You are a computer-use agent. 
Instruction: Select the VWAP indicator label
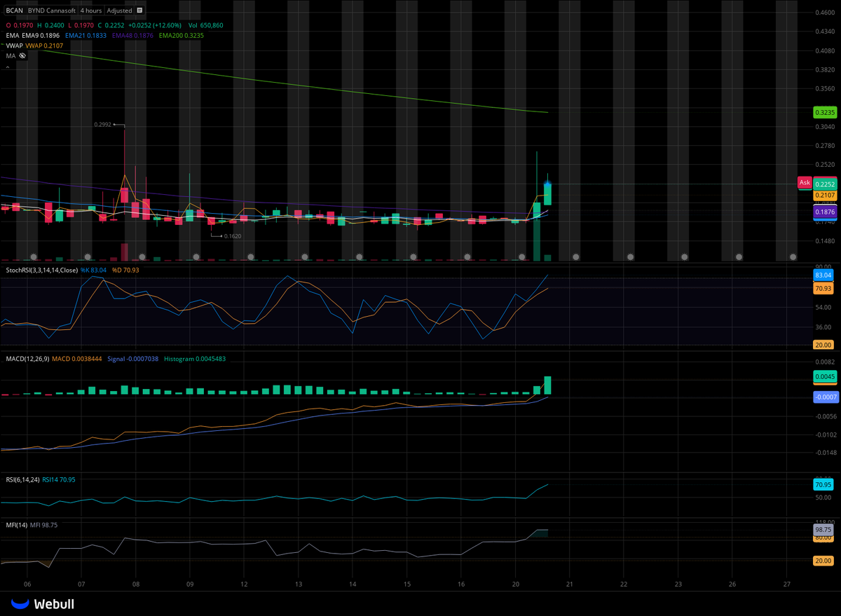[14, 46]
